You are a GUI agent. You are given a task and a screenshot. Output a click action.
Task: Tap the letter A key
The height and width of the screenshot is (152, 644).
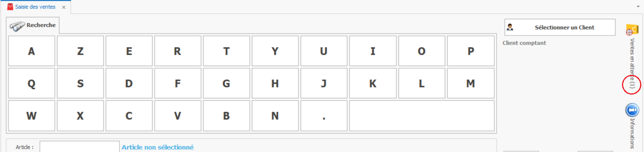(32, 51)
